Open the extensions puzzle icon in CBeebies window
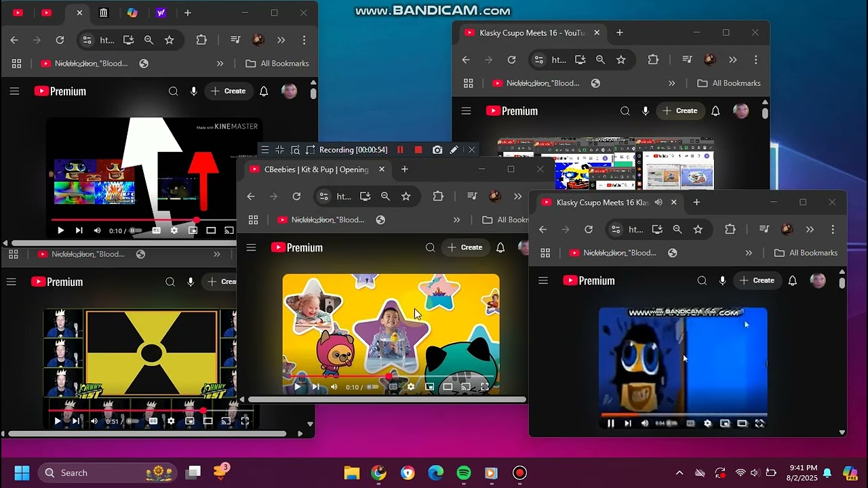The height and width of the screenshot is (488, 868). [438, 197]
